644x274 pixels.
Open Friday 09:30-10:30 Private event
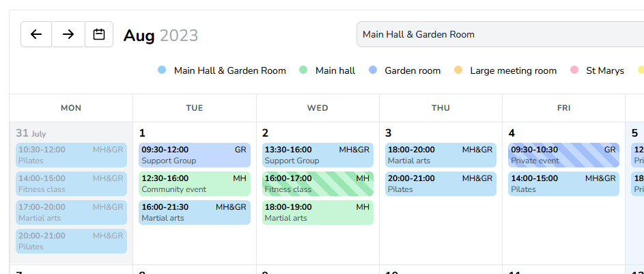pyautogui.click(x=563, y=155)
